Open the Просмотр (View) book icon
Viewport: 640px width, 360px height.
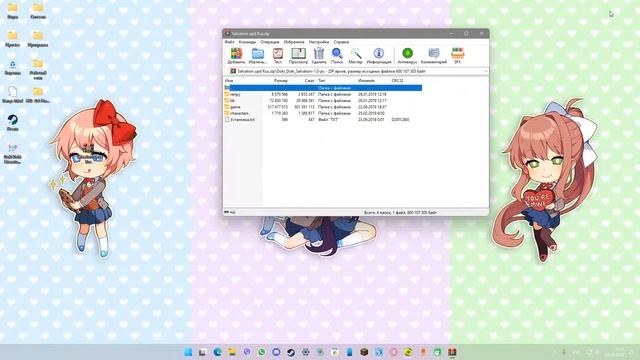(x=298, y=56)
